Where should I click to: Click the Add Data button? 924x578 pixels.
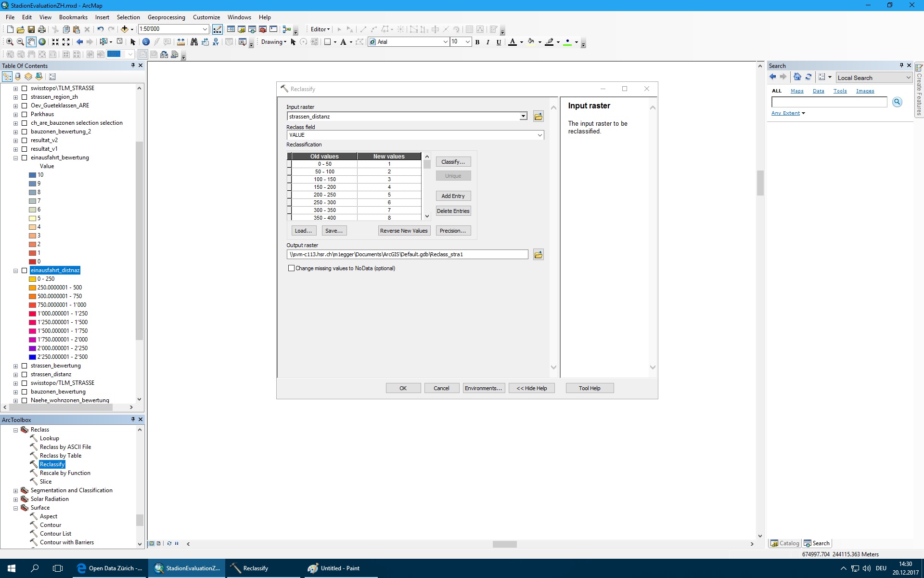pos(124,29)
